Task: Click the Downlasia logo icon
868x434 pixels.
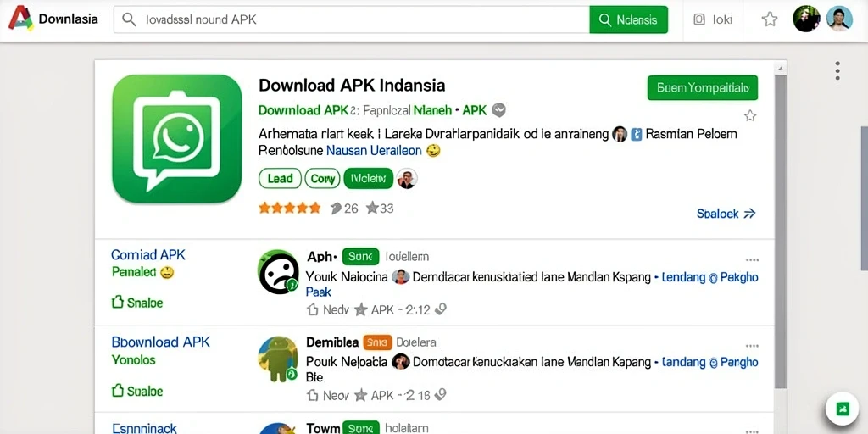Action: (x=20, y=19)
